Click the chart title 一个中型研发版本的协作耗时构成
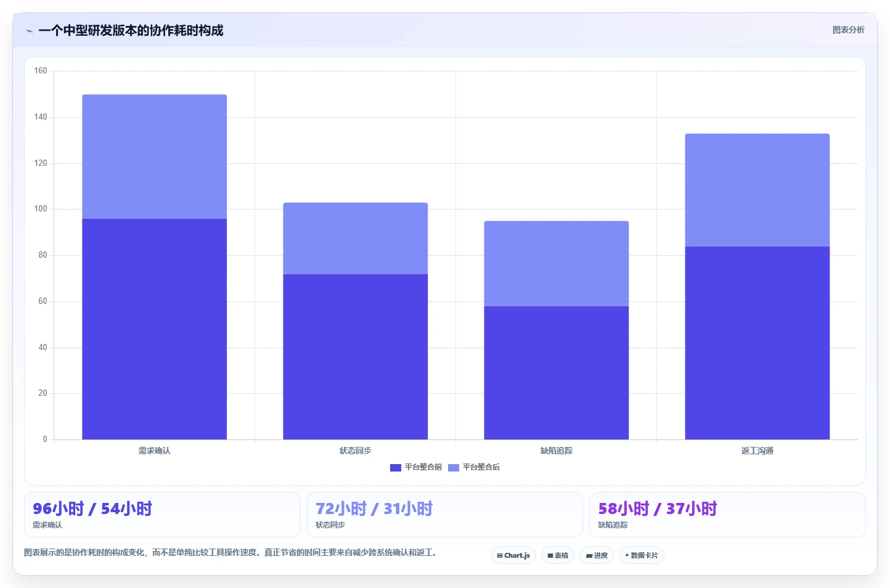This screenshot has height=588, width=890. (x=131, y=30)
